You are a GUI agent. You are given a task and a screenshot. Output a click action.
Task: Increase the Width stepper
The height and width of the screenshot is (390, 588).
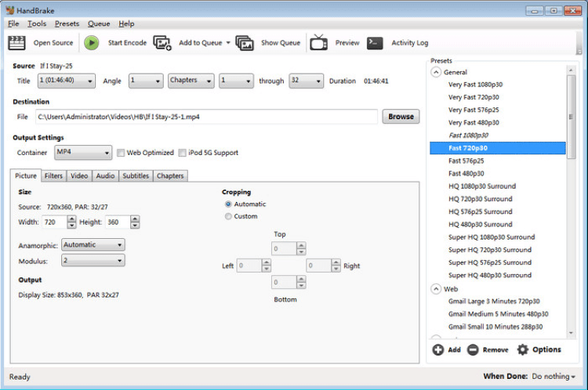coord(71,218)
